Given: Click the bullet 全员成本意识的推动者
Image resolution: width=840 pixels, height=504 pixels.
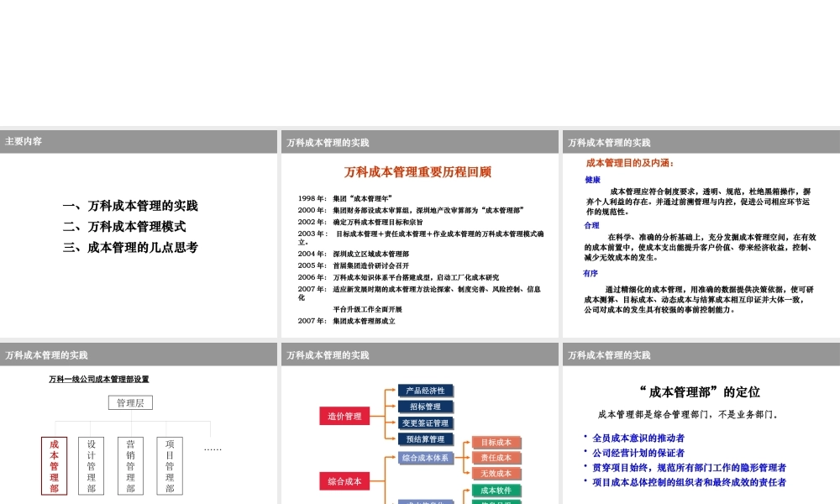Looking at the screenshot, I should pyautogui.click(x=638, y=438).
